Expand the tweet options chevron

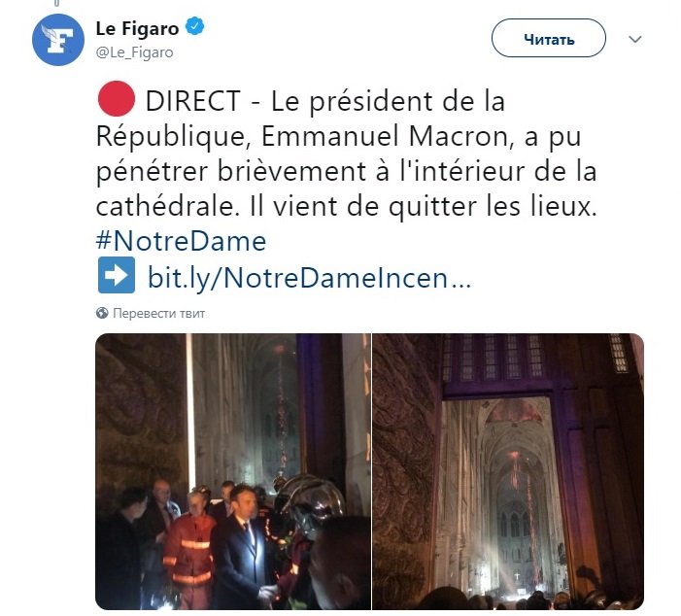(x=635, y=40)
